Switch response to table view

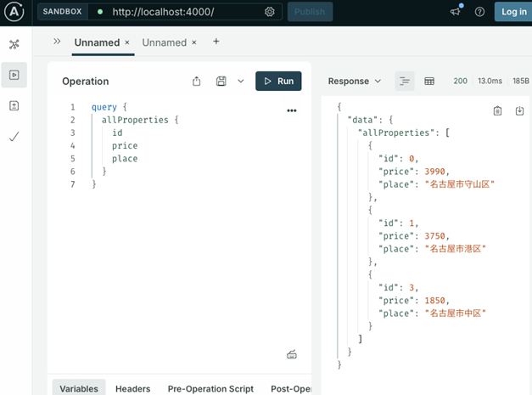[x=429, y=82]
